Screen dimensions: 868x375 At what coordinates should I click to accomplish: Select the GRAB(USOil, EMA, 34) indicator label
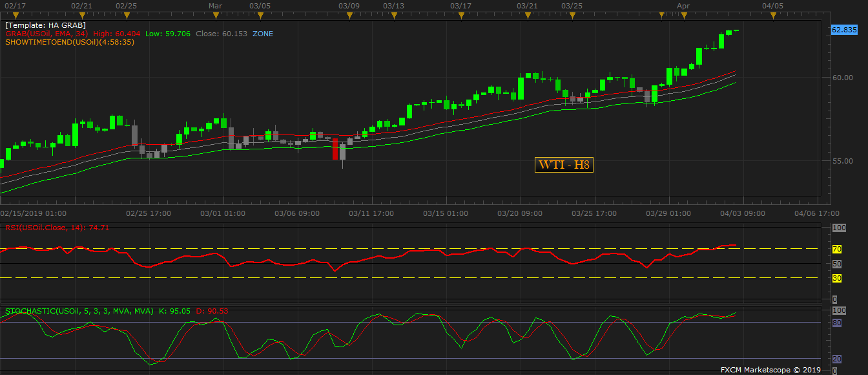click(x=46, y=33)
